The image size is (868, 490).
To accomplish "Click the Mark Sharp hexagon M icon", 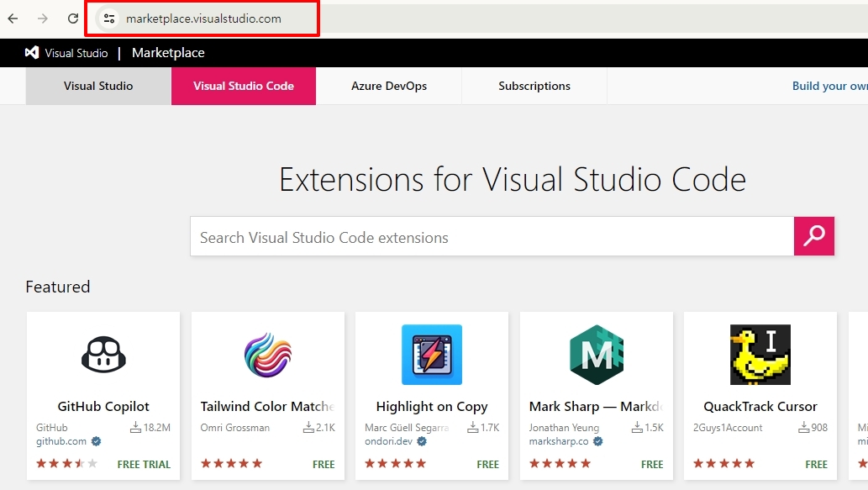I will pos(597,355).
